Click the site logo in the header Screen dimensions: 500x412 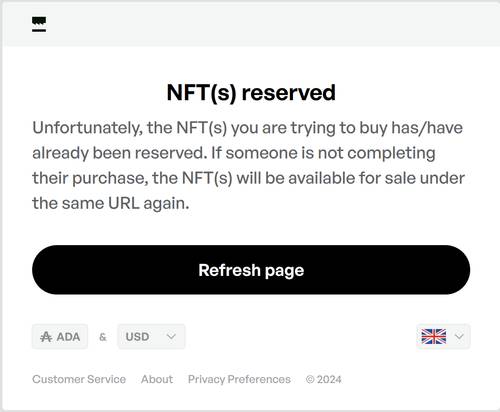[39, 25]
